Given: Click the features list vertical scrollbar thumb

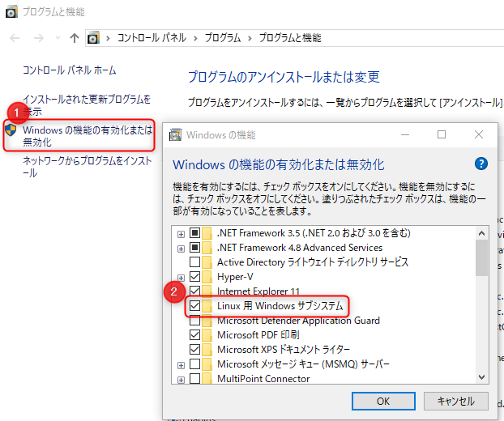Looking at the screenshot, I should coord(481,257).
